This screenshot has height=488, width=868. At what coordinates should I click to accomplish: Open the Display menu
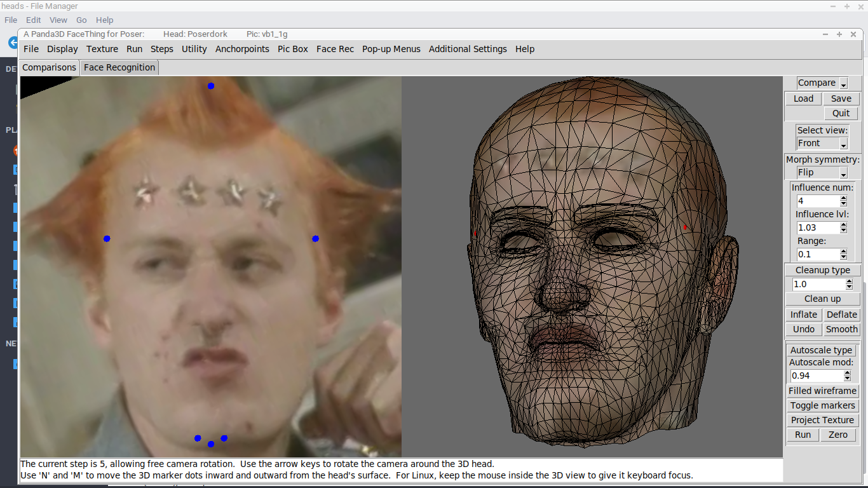pyautogui.click(x=62, y=49)
